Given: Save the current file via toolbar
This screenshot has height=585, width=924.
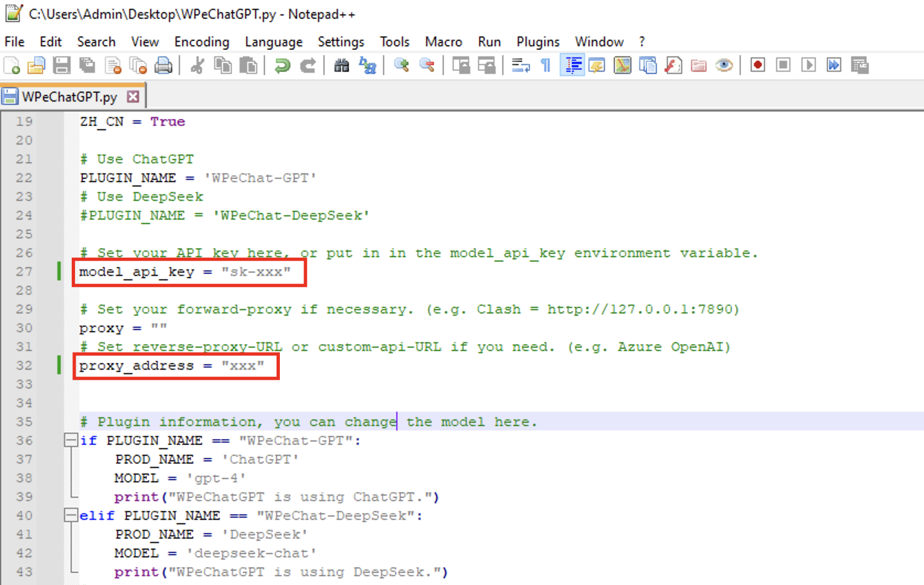Looking at the screenshot, I should 61,65.
